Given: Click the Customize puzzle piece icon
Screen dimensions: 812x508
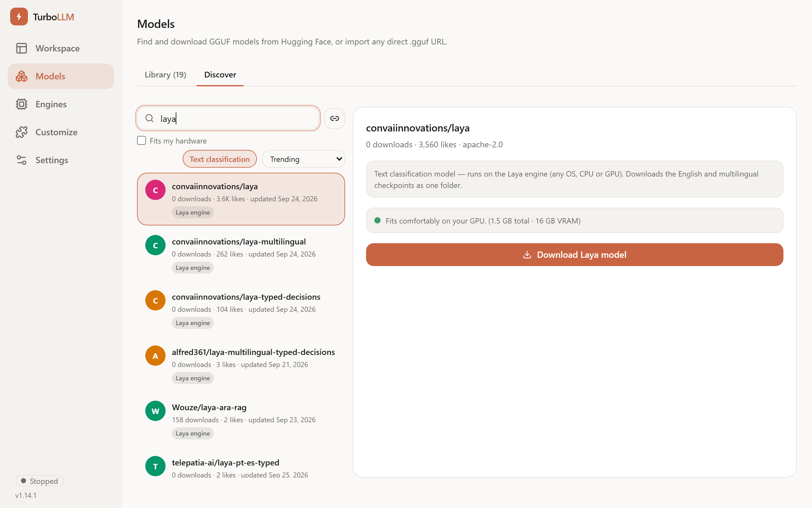Looking at the screenshot, I should [22, 132].
